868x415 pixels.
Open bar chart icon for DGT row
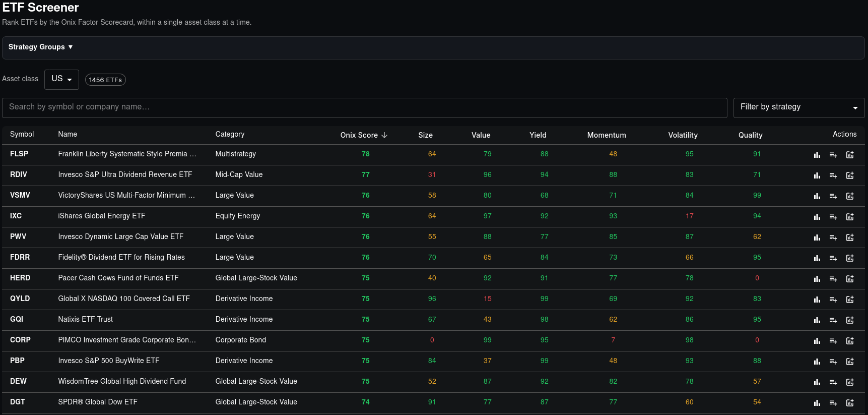pyautogui.click(x=817, y=403)
